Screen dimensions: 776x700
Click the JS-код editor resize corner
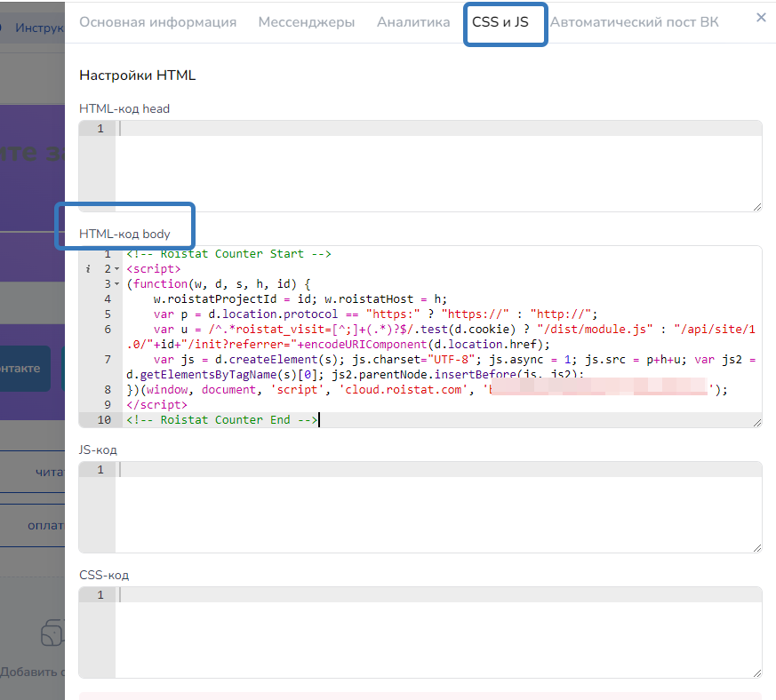coord(756,547)
